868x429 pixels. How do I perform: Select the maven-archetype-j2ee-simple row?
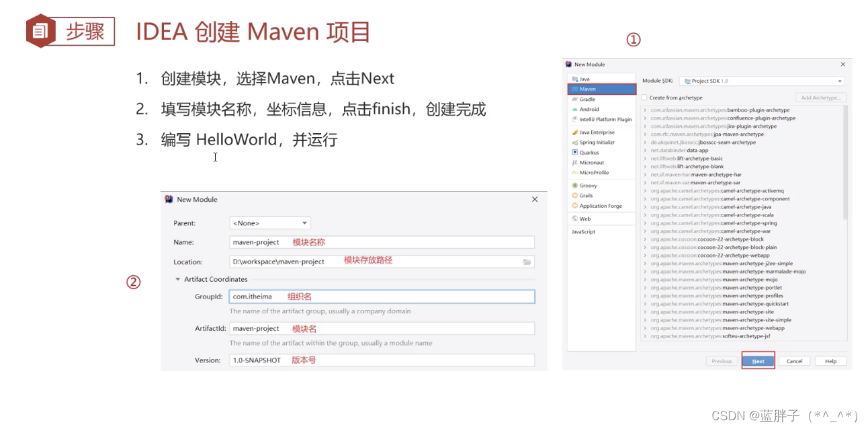742,264
